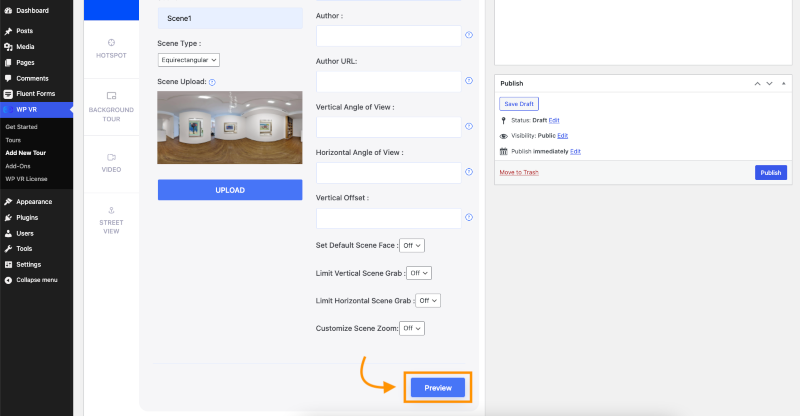Screen dimensions: 800x416
Task: Open the Media library menu
Action: click(25, 47)
